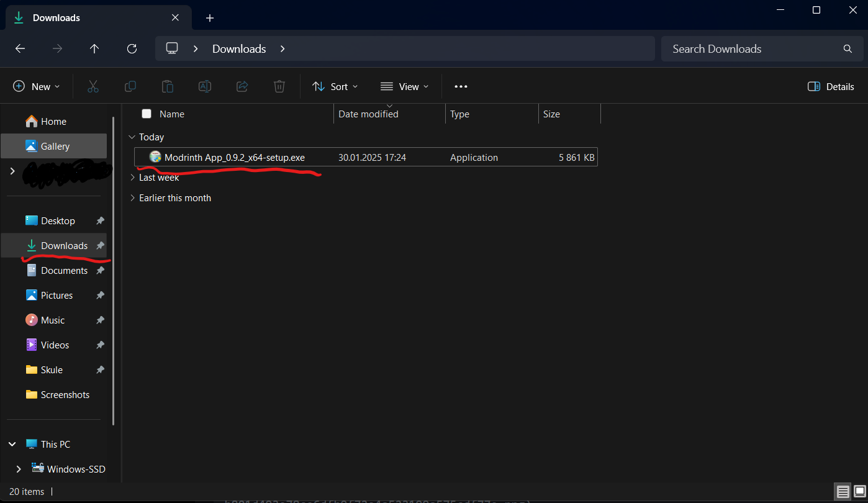Open Skule folder in navigation pane
868x503 pixels.
(54, 370)
